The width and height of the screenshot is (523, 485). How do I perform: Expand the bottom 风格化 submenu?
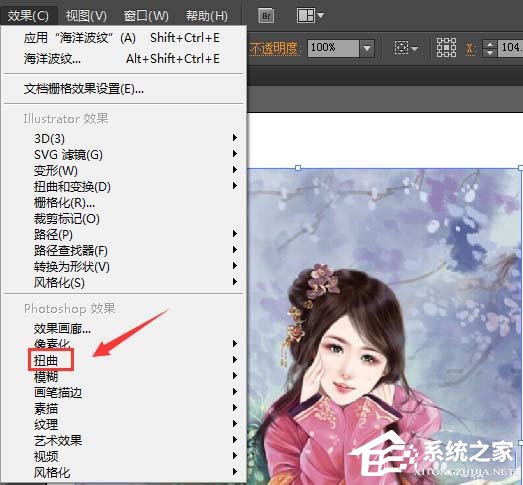[x=122, y=472]
